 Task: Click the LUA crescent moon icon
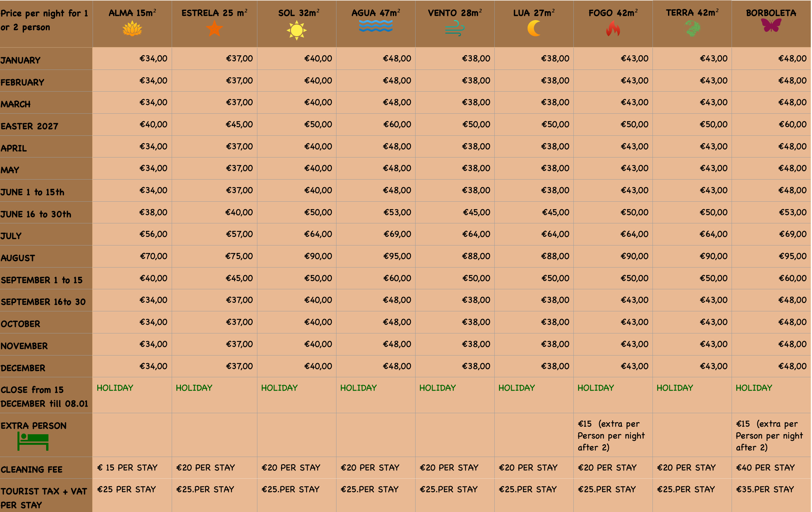[x=534, y=28]
